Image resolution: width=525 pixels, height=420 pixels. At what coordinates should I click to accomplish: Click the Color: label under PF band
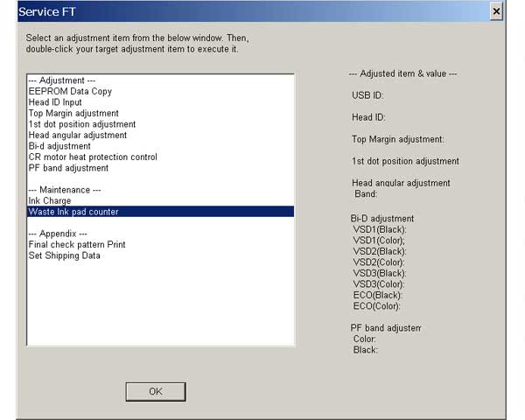click(365, 339)
